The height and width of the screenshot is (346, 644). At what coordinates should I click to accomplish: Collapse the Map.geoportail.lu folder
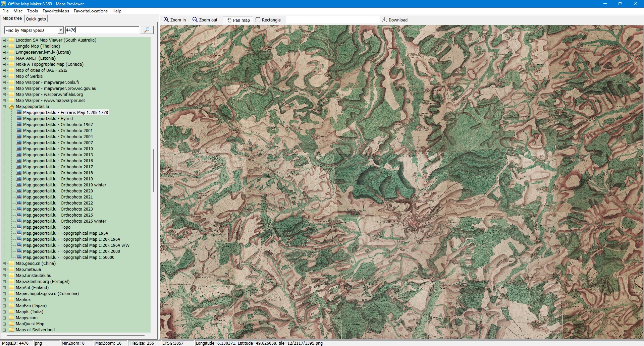4,107
